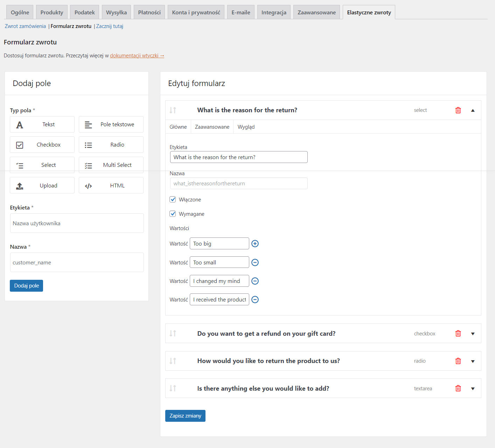Choose the Pole tekstowe field type
The height and width of the screenshot is (448, 495).
[x=111, y=125]
